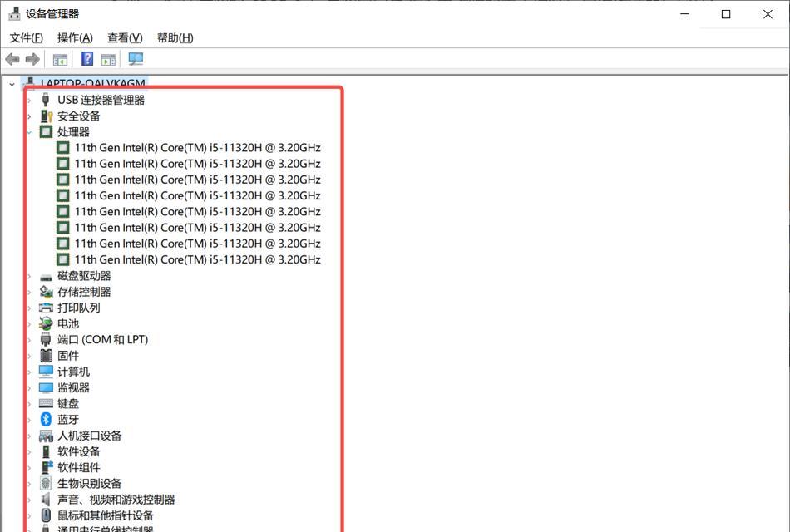The image size is (790, 532).
Task: Click the 存储控制器 icon
Action: [46, 292]
